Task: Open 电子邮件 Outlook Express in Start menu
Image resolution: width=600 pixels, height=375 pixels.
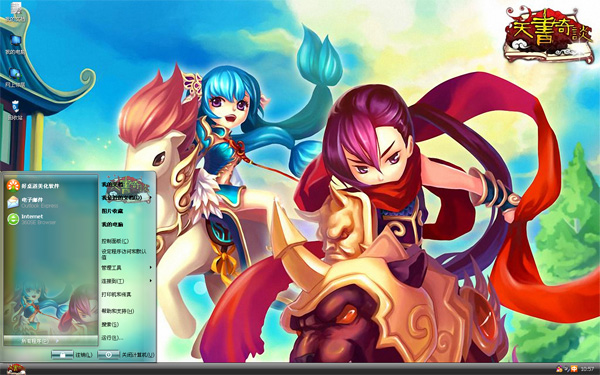Action: coord(33,202)
